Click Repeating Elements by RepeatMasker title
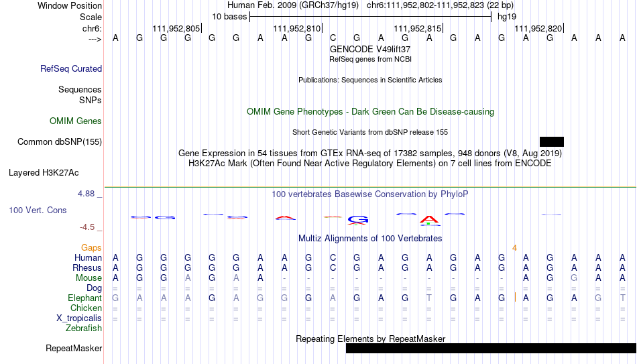Image resolution: width=637 pixels, height=364 pixels. pyautogui.click(x=370, y=339)
